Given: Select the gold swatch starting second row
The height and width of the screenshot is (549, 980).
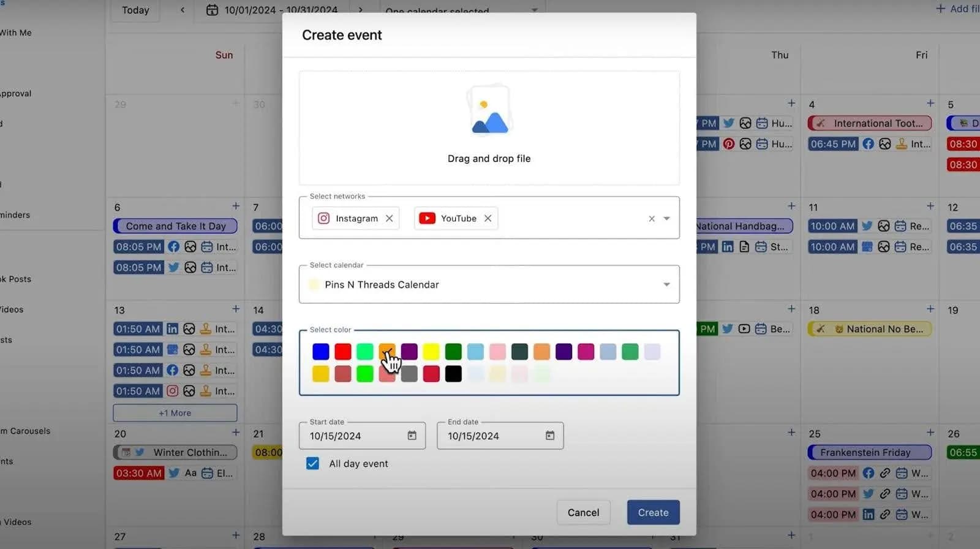Looking at the screenshot, I should click(x=321, y=374).
